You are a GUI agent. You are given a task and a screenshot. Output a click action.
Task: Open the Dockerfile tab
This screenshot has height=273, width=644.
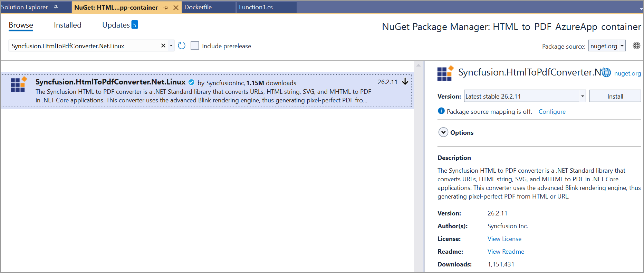pyautogui.click(x=198, y=7)
